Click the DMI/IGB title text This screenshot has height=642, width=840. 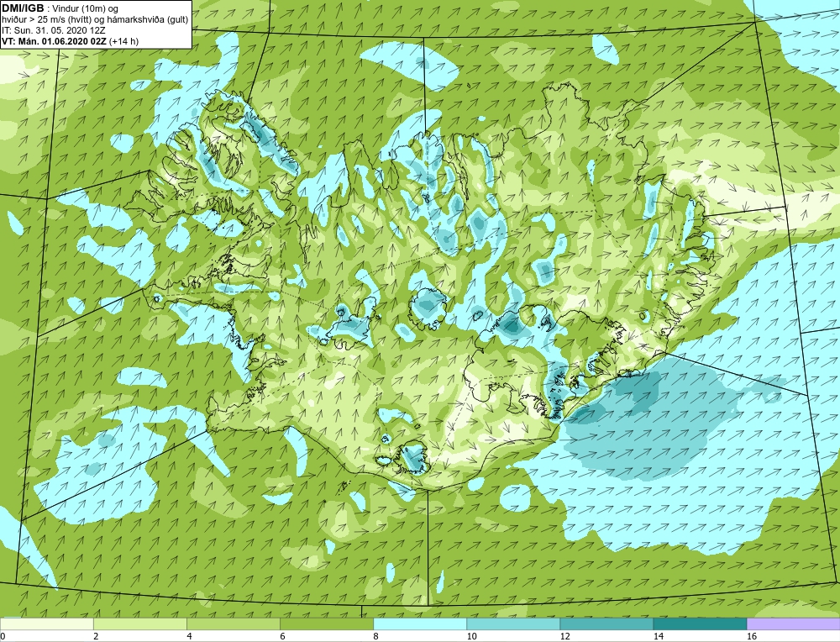click(23, 8)
